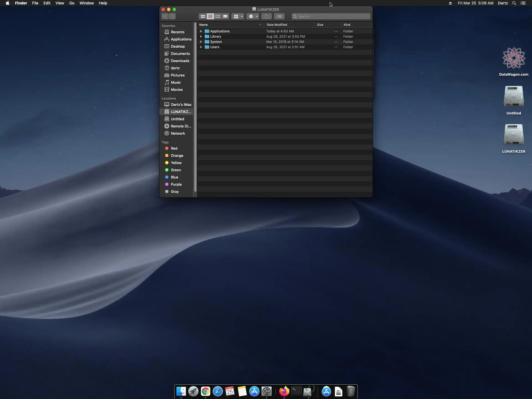532x399 pixels.
Task: Switch Finder to column view
Action: click(x=218, y=16)
